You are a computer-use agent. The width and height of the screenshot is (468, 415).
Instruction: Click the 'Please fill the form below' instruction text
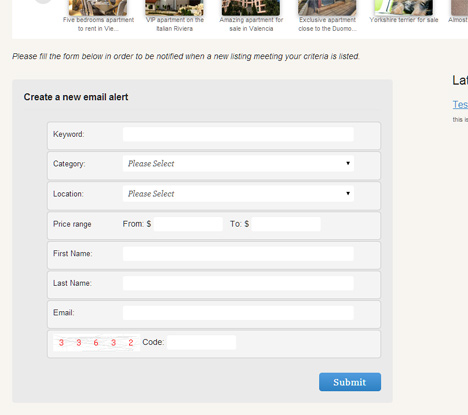186,56
